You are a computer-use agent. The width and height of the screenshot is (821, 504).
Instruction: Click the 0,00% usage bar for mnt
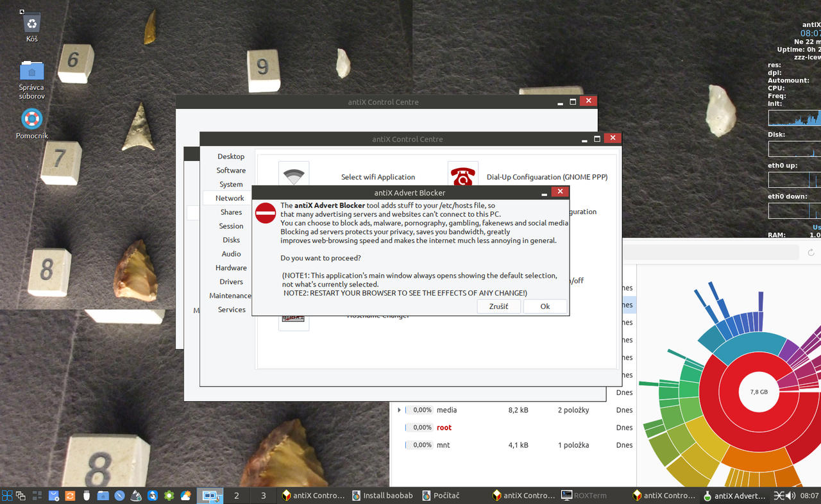[419, 445]
